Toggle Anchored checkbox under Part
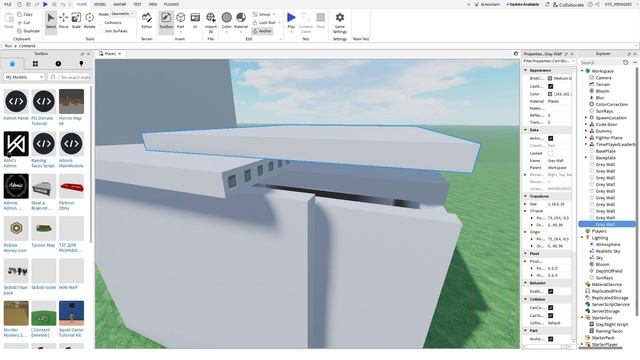Viewport: 640px width, 360px height. coord(551,339)
